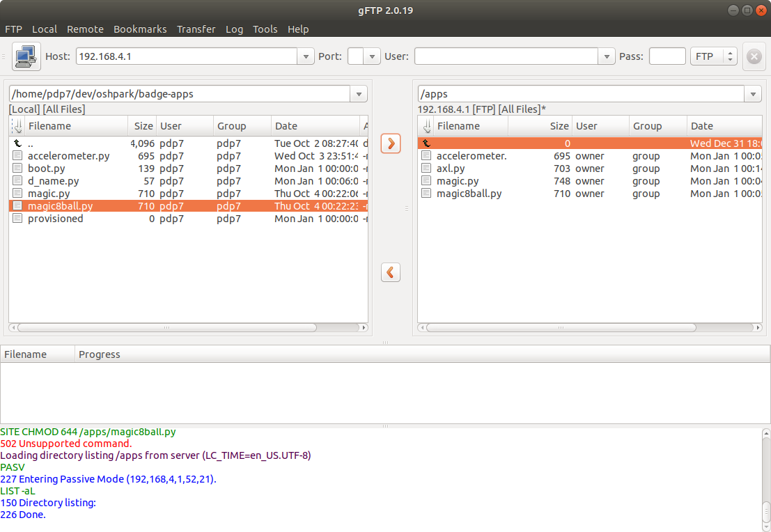Click file icon next to boot.py
The image size is (771, 532).
(x=17, y=169)
